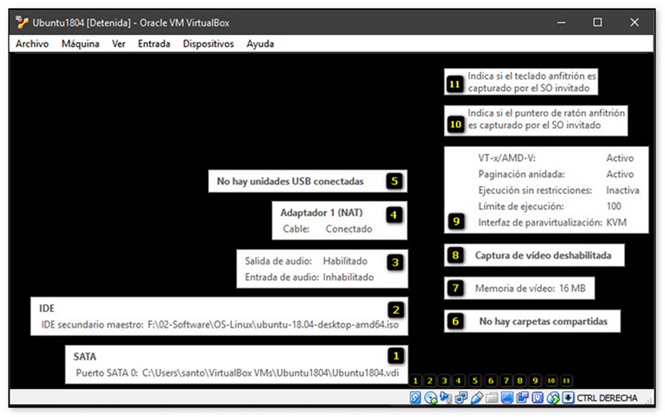
Task: Click the mouse pointer capture indicator icon
Action: pos(553,397)
